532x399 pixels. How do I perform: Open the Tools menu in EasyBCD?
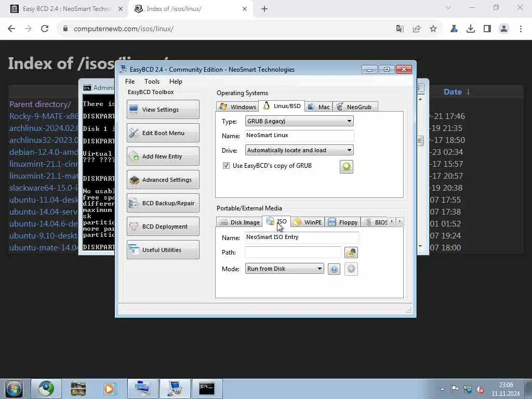[152, 82]
